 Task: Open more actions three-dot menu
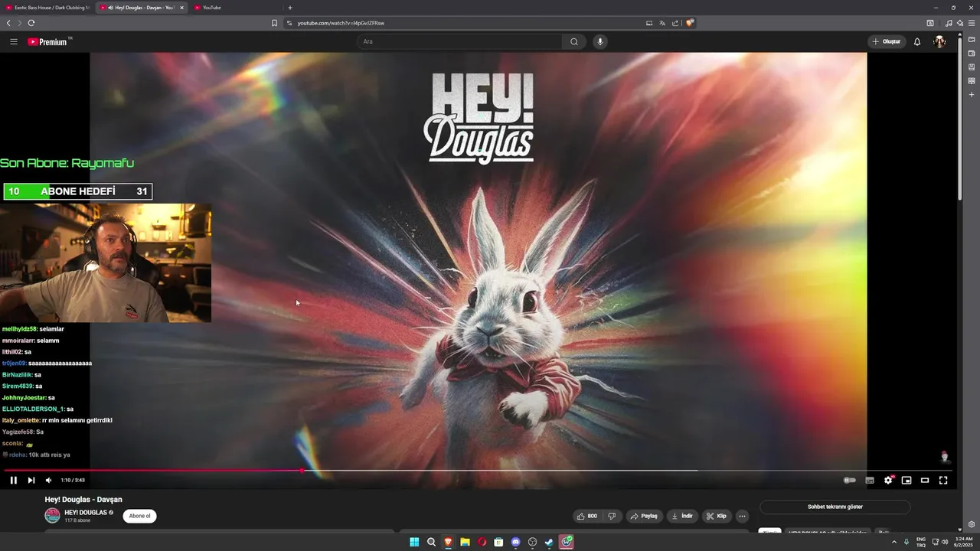tap(742, 516)
